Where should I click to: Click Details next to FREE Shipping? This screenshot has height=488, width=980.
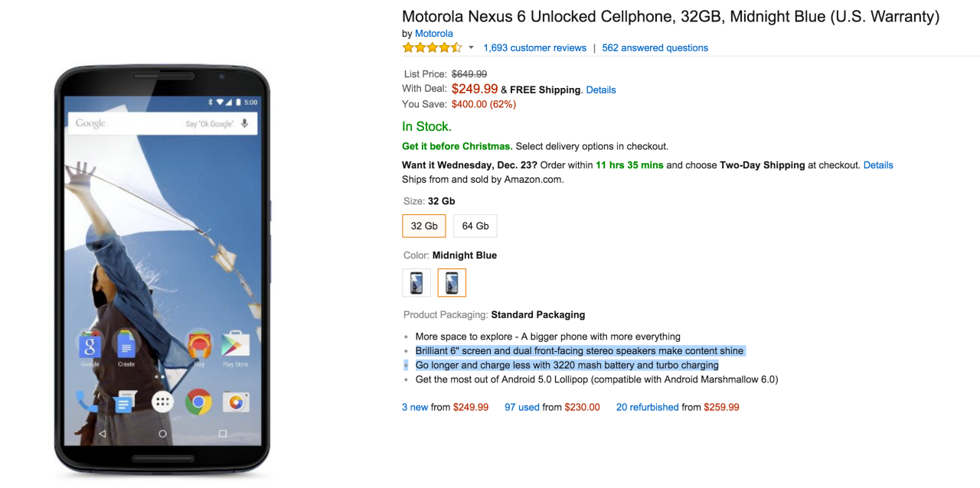tap(601, 89)
